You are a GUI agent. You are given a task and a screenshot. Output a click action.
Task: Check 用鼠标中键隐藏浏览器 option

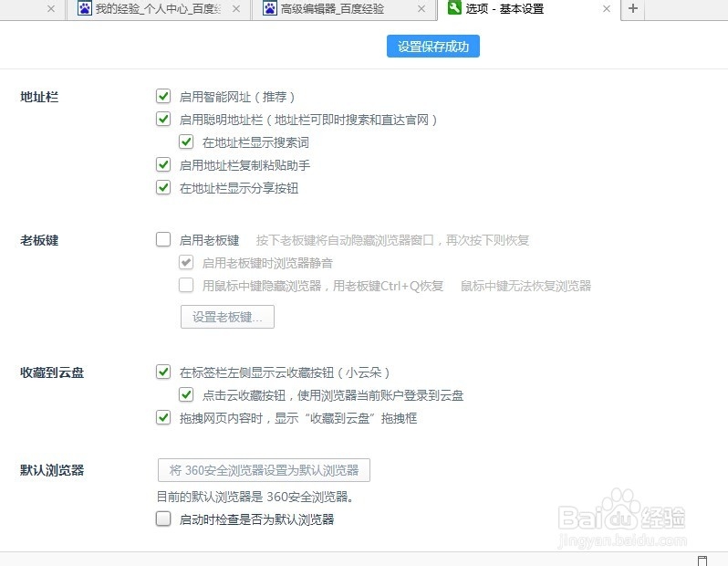186,286
